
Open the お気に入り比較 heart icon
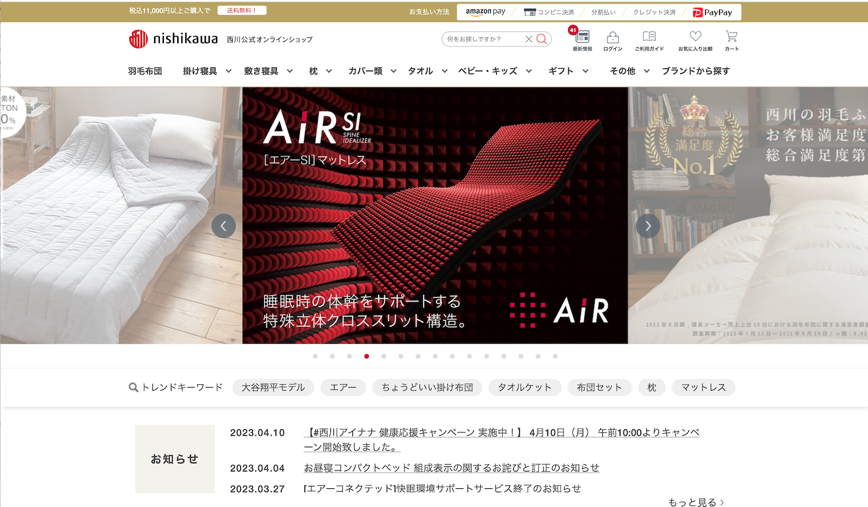click(x=695, y=37)
